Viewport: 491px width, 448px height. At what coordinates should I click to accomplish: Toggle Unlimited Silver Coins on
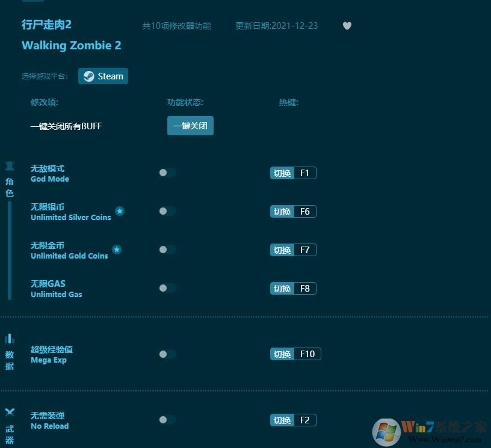167,211
